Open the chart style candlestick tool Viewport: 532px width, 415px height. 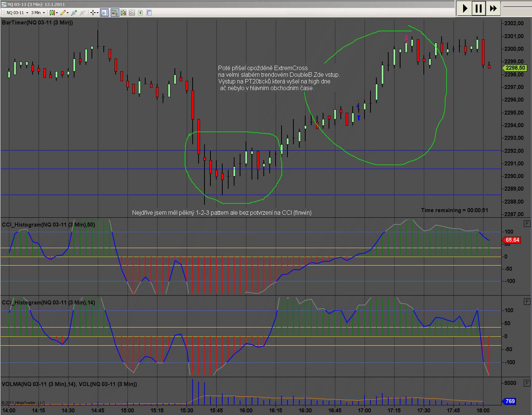tap(52, 13)
